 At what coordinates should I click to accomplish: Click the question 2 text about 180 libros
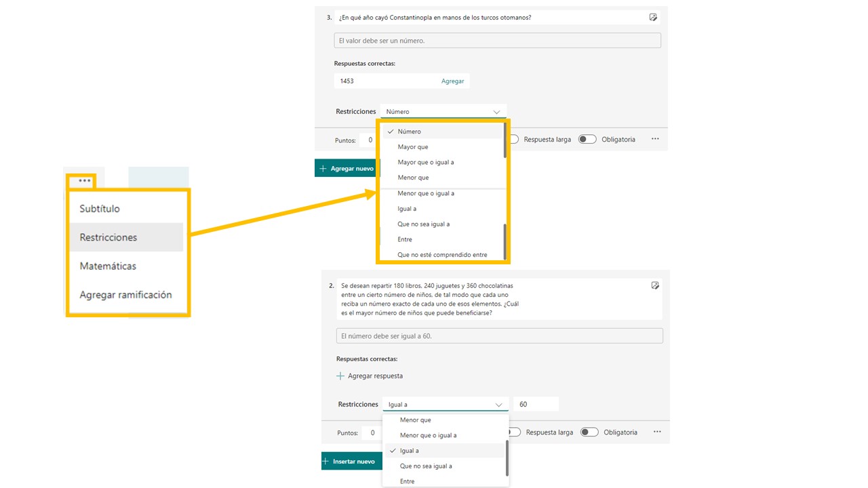click(431, 300)
